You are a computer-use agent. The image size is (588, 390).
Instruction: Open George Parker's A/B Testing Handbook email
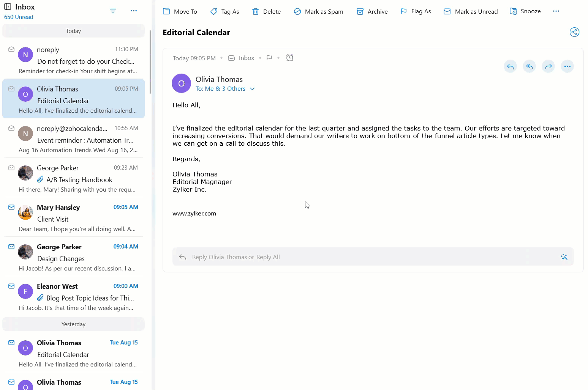[x=74, y=178]
